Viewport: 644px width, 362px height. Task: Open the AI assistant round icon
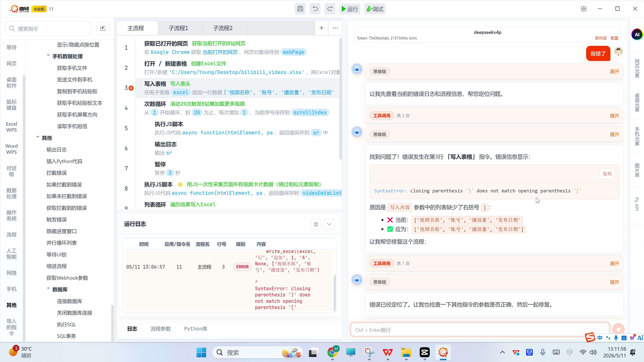point(637,35)
